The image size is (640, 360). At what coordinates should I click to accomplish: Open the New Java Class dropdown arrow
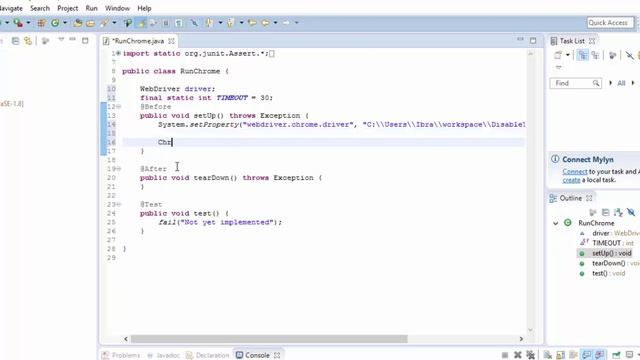65,23
